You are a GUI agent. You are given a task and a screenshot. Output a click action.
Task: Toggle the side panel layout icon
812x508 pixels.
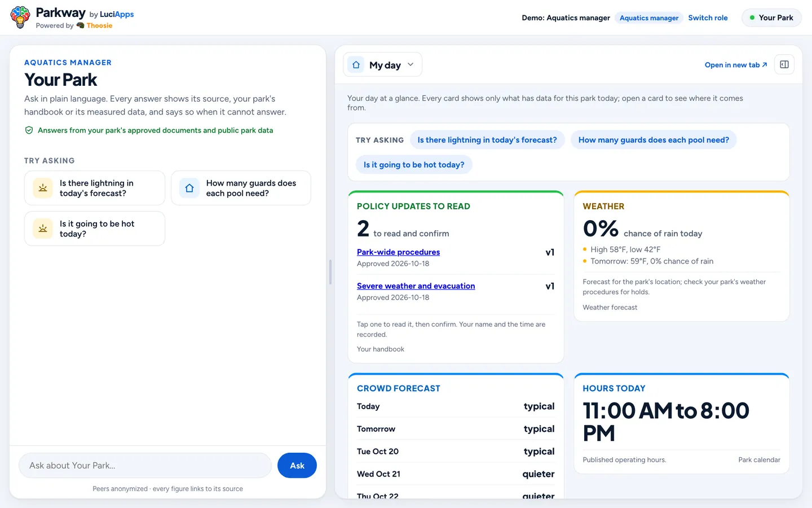[784, 64]
